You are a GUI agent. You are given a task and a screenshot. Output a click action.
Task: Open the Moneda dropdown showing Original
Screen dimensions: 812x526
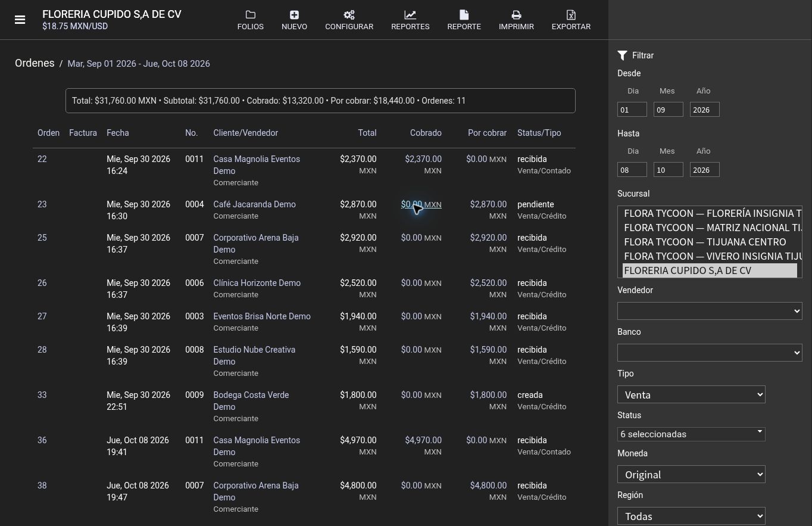[691, 474]
